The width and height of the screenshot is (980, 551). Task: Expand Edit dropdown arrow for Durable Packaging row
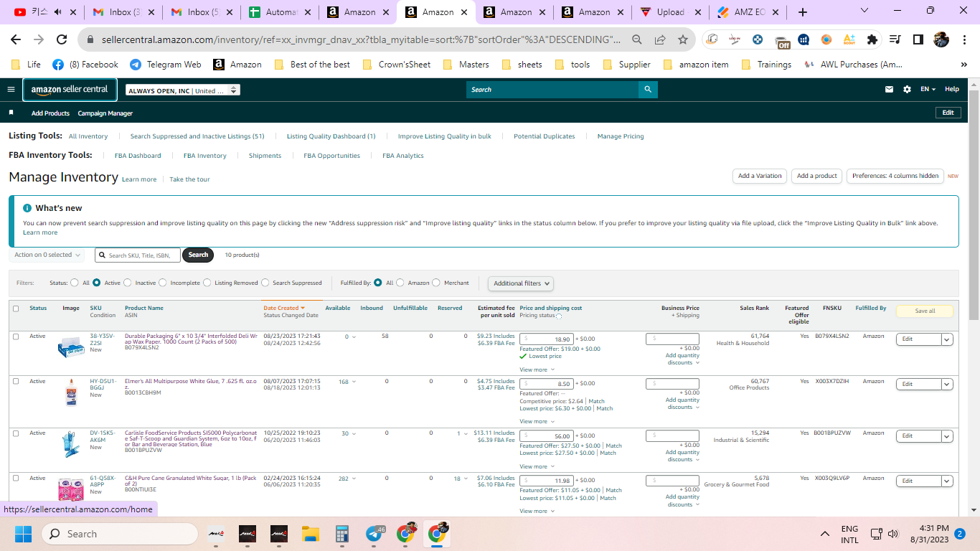point(947,339)
